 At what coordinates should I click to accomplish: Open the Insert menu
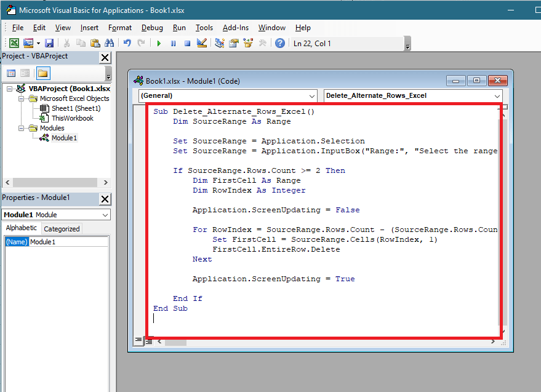tap(89, 28)
